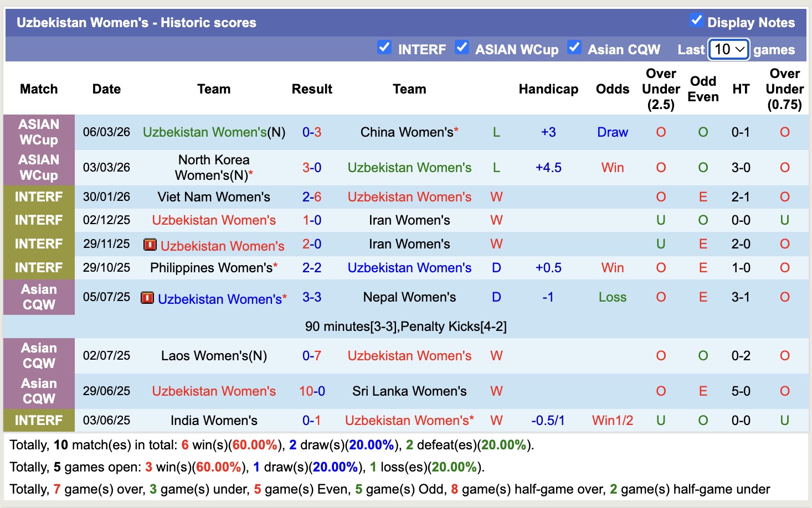Open Nepal Women's team page
This screenshot has height=508, width=812.
(x=409, y=297)
